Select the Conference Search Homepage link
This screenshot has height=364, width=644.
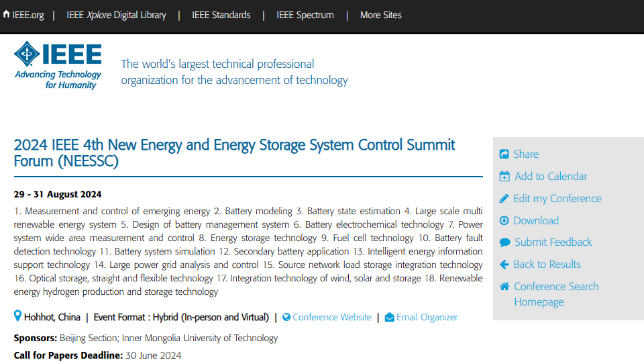pos(556,294)
